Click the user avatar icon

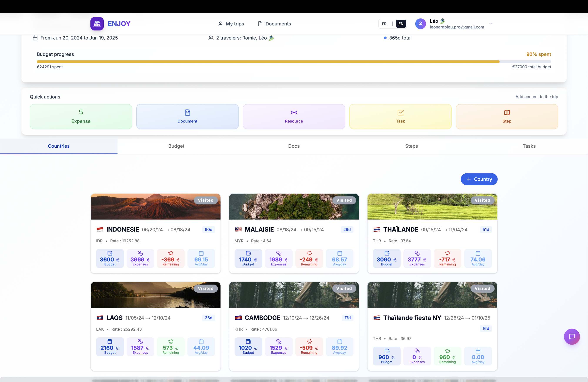pyautogui.click(x=420, y=24)
